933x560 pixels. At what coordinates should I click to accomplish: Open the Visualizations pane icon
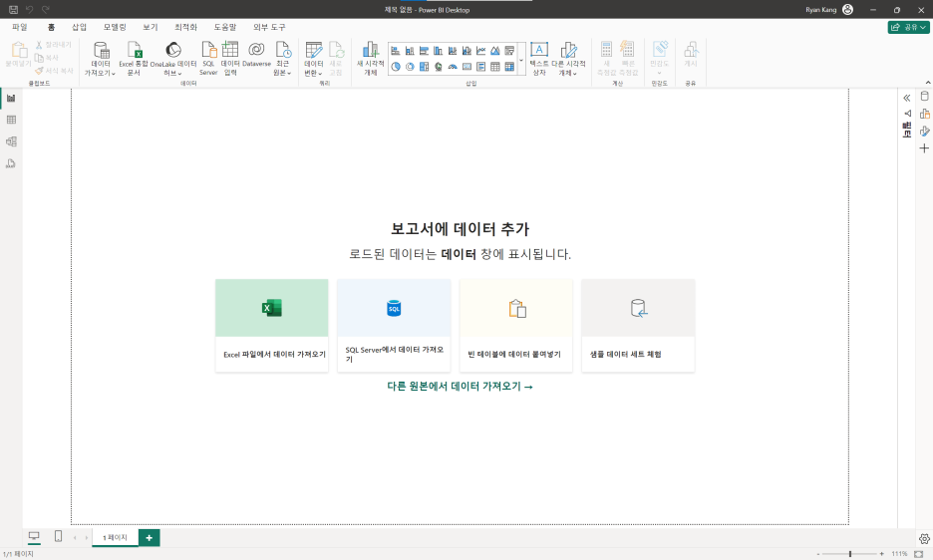(924, 114)
